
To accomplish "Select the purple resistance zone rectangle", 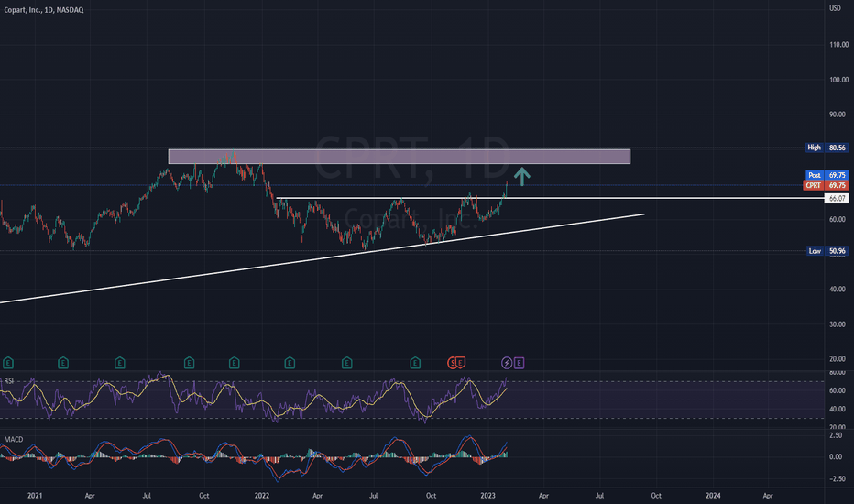I will point(400,157).
